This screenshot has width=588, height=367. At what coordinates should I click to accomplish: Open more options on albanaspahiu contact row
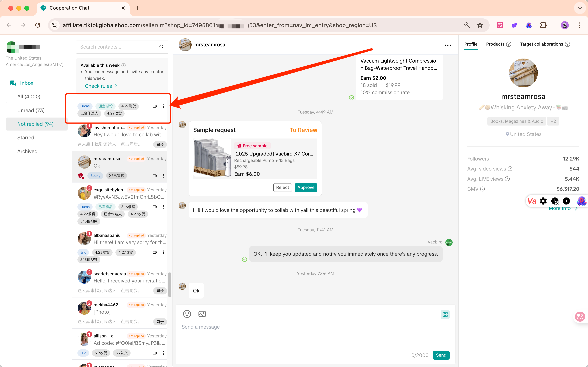[163, 252]
